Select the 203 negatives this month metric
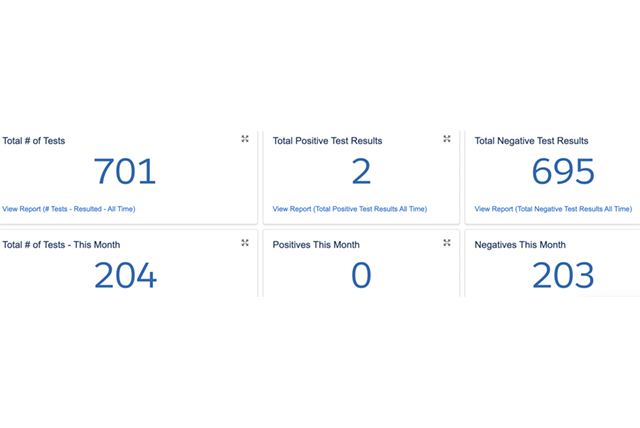The image size is (640, 428). click(563, 275)
